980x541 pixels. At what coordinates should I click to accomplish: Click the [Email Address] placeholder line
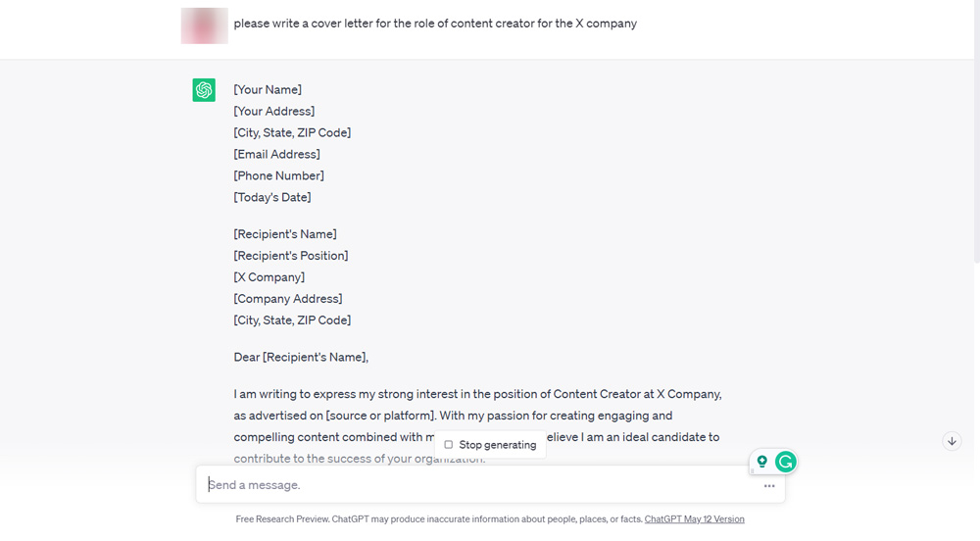click(x=276, y=154)
